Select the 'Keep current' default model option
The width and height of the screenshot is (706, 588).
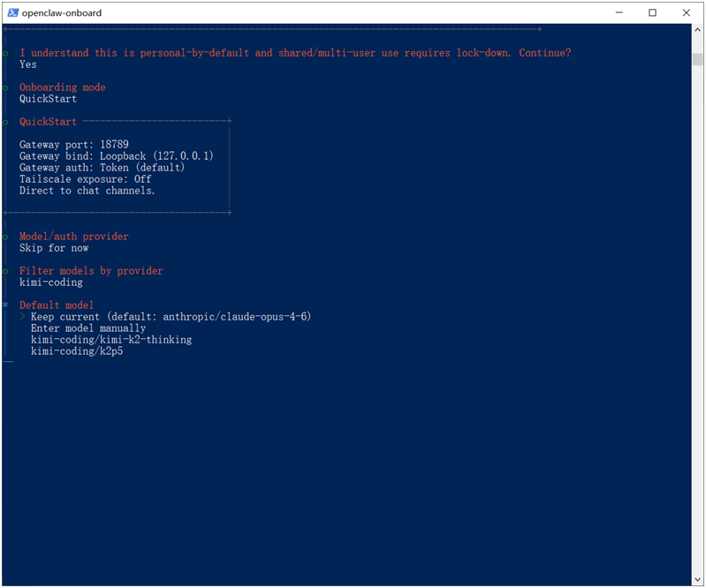[x=171, y=317]
